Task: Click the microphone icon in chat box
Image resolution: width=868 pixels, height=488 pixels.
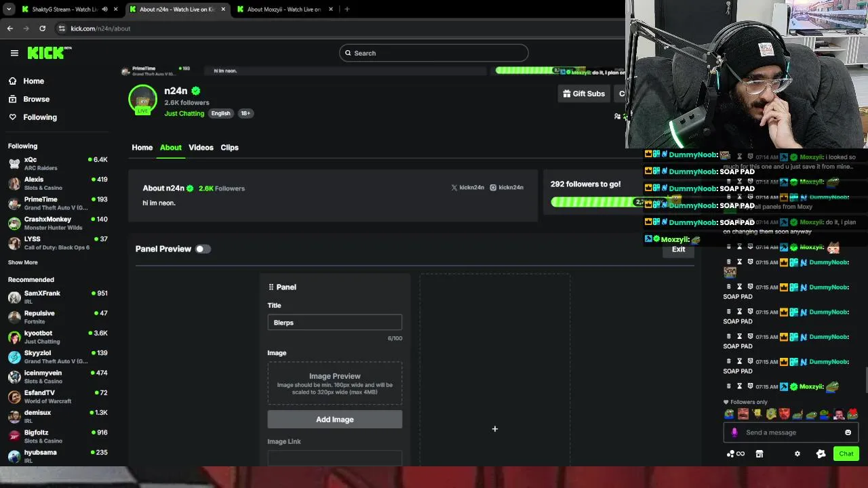Action: point(734,432)
